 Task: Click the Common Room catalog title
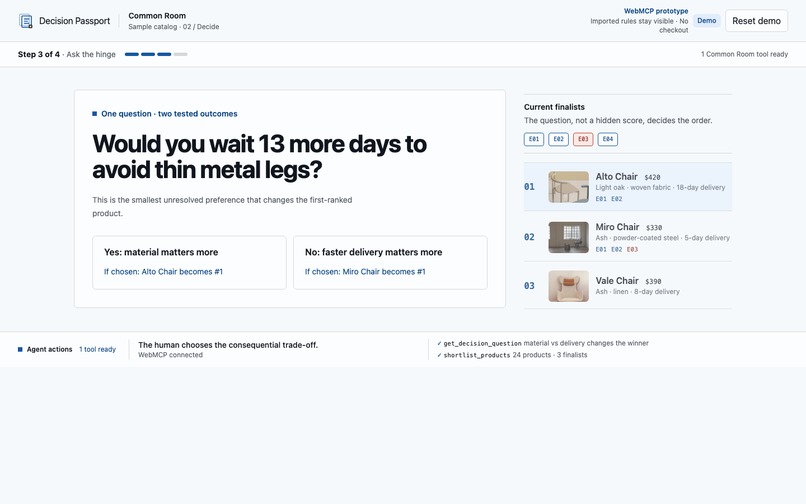tap(157, 16)
